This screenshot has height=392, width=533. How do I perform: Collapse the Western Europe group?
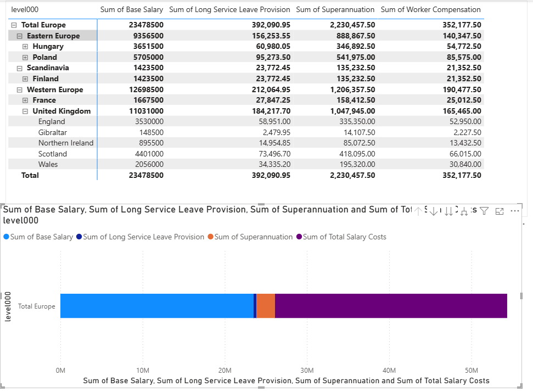(x=20, y=89)
